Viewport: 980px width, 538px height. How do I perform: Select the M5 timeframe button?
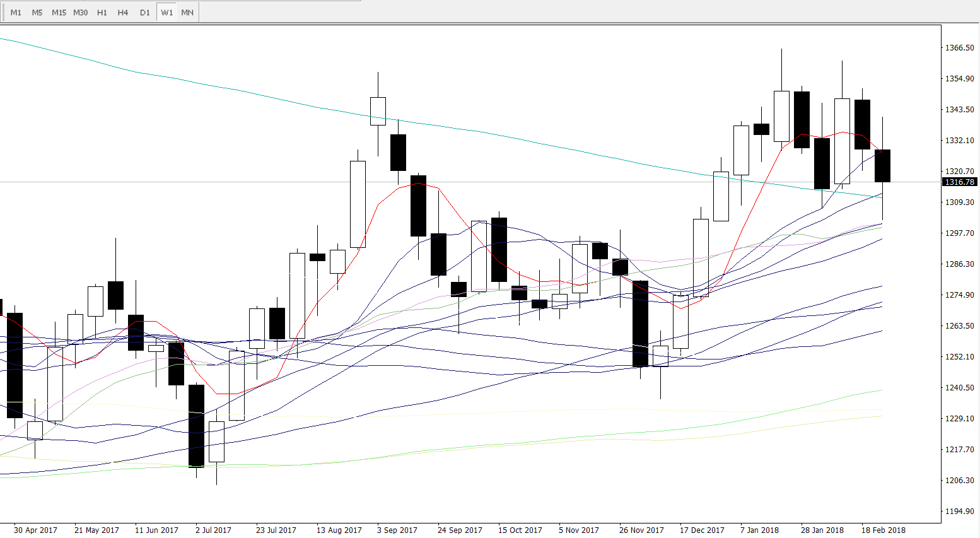(37, 13)
